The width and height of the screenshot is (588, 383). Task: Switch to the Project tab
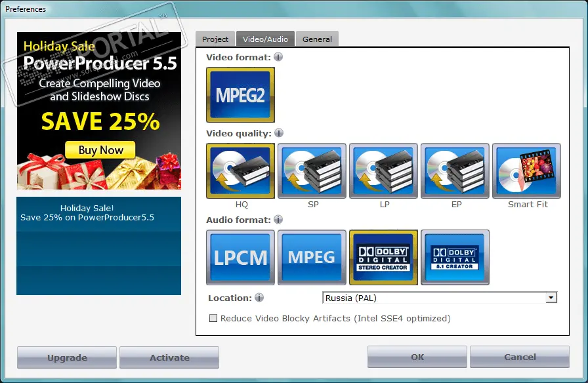tap(215, 39)
